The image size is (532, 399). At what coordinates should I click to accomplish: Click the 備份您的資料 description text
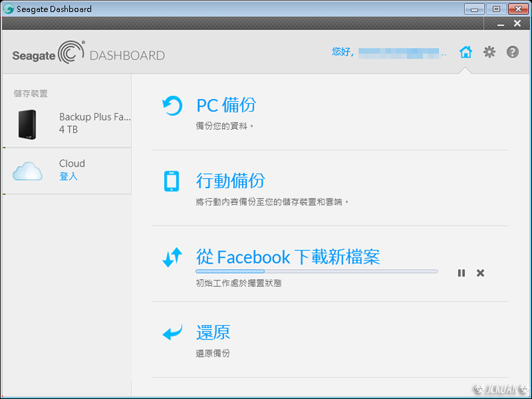(x=225, y=126)
